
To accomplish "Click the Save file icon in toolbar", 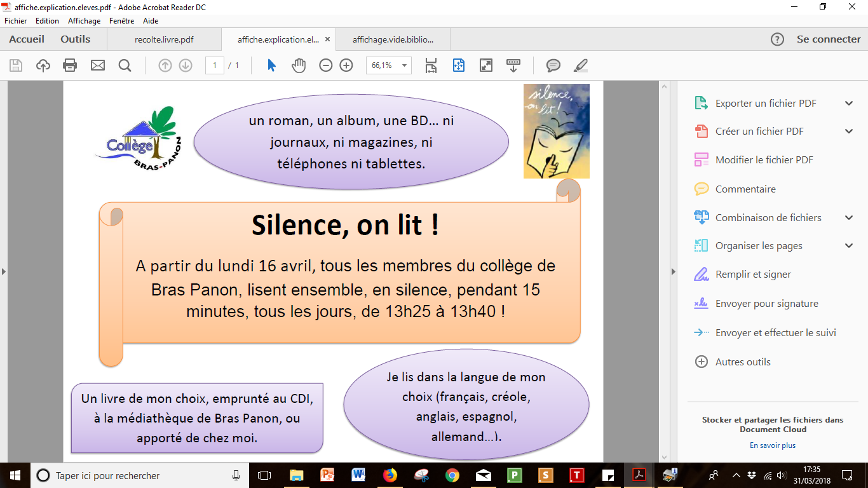I will [16, 65].
